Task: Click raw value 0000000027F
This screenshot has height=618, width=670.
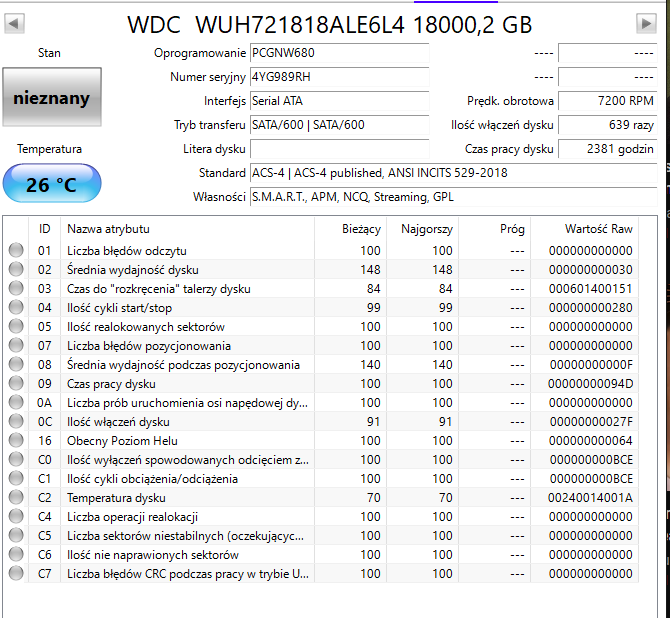Action: 591,421
